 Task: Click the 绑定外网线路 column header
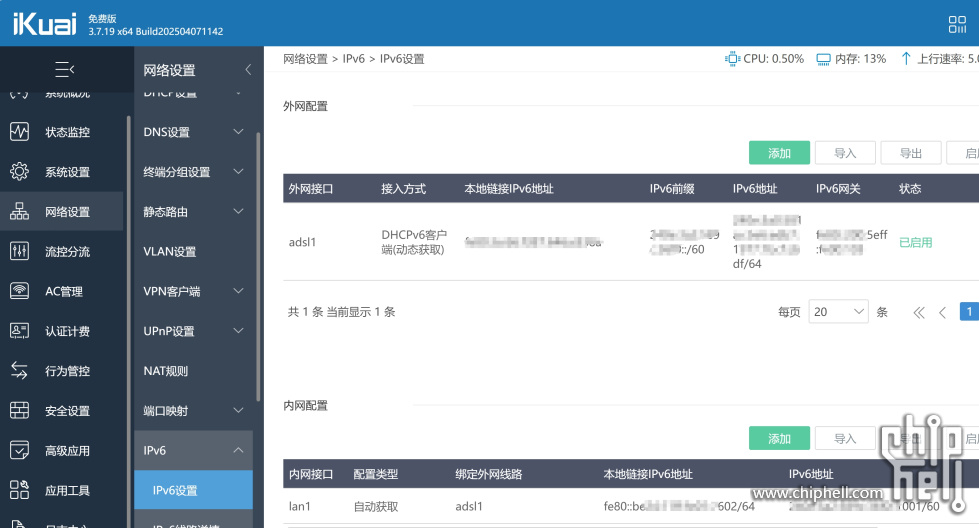tap(489, 474)
